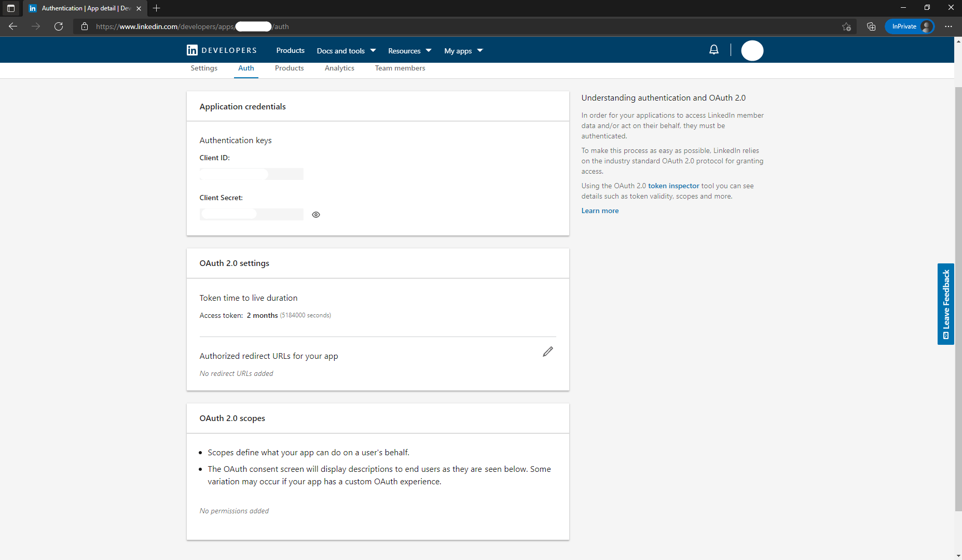Expand the Docs and tools dropdown
This screenshot has height=560, width=962.
pos(346,51)
